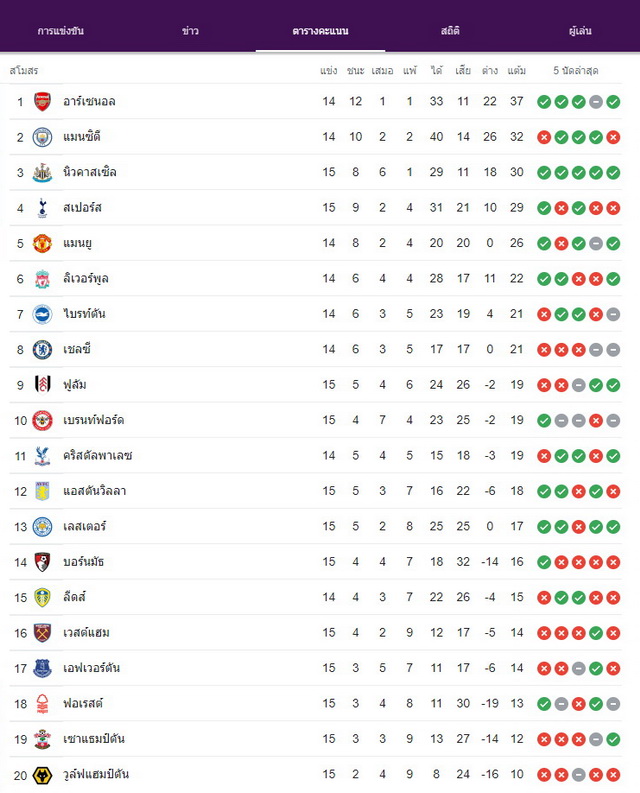
Task: Click the West Ham crest icon
Action: (x=42, y=633)
